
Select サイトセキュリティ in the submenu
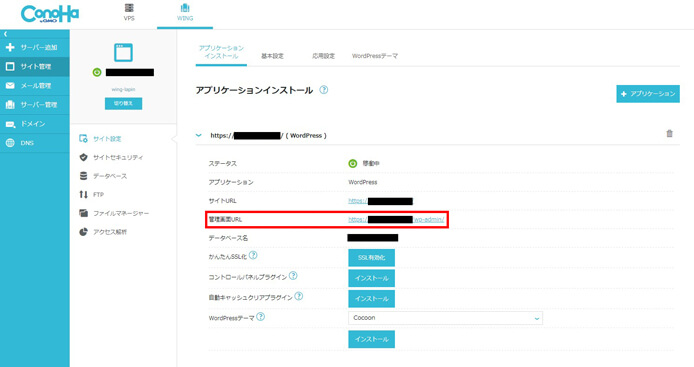click(118, 157)
